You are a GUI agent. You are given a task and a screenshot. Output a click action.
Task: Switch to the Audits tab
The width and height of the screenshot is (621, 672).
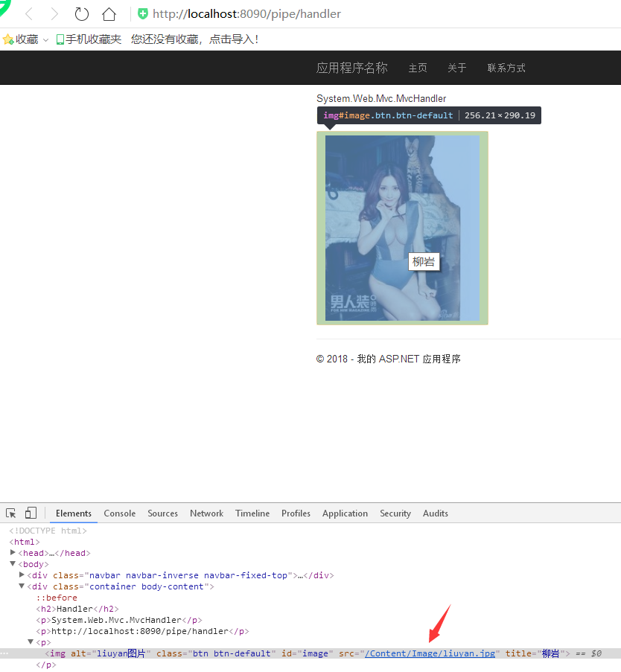click(x=436, y=513)
